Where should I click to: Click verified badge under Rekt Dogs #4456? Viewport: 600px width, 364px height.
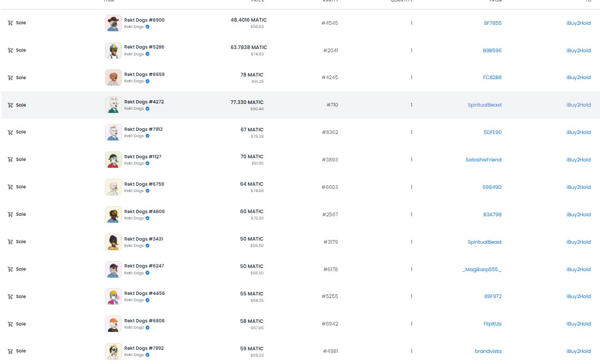point(147,300)
